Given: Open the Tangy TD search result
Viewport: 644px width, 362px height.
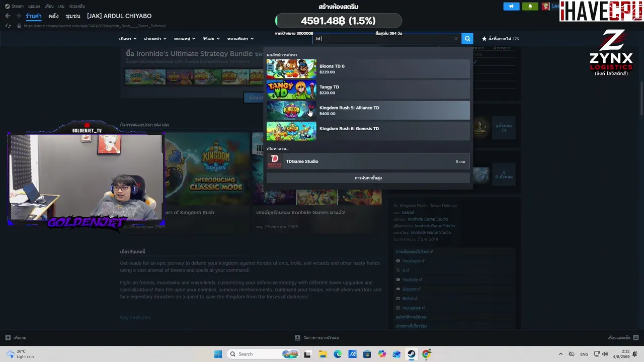Looking at the screenshot, I should point(368,89).
